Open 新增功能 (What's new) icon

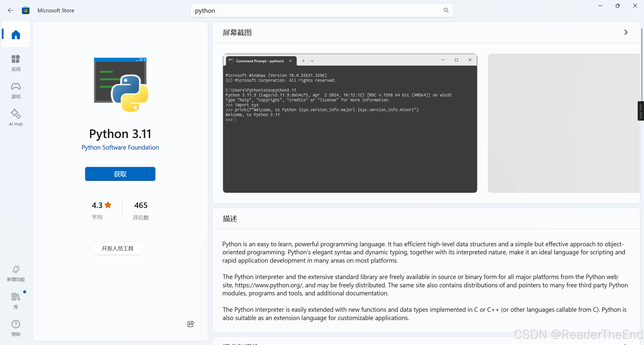click(x=16, y=273)
